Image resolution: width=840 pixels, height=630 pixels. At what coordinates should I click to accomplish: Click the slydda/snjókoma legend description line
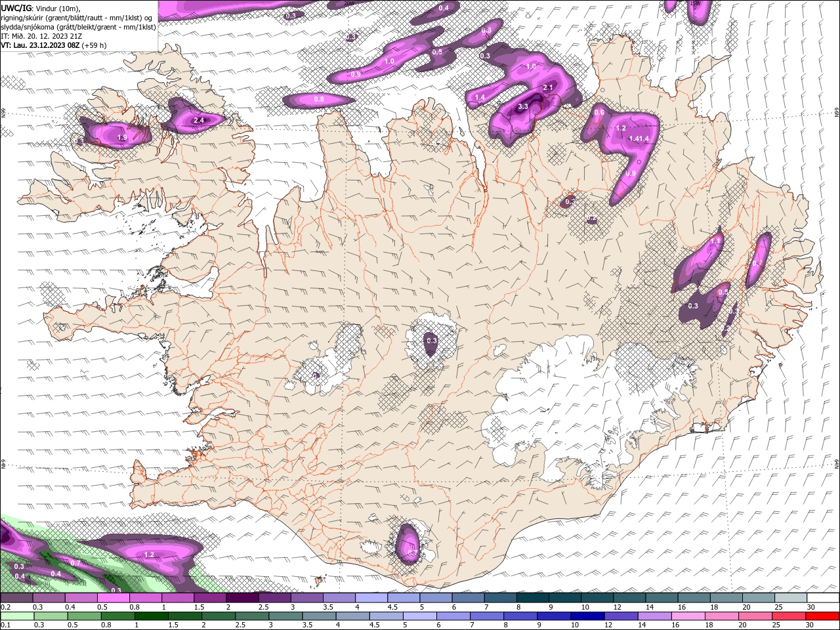click(x=78, y=27)
